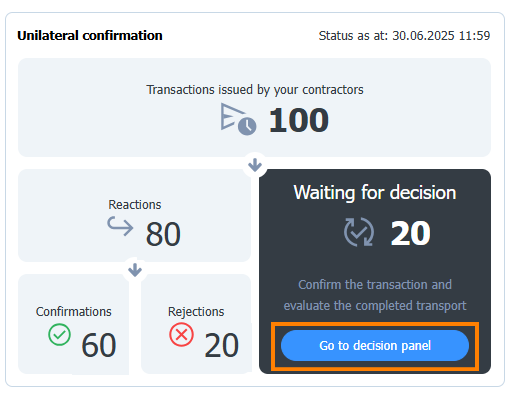Click the transactions flag-with-clock icon
The image size is (512, 399).
point(238,119)
